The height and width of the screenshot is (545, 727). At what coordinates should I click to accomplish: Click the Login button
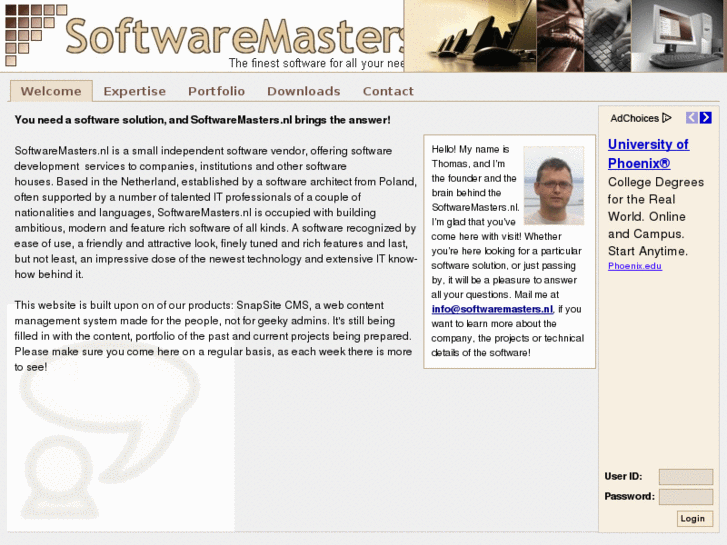pyautogui.click(x=695, y=519)
